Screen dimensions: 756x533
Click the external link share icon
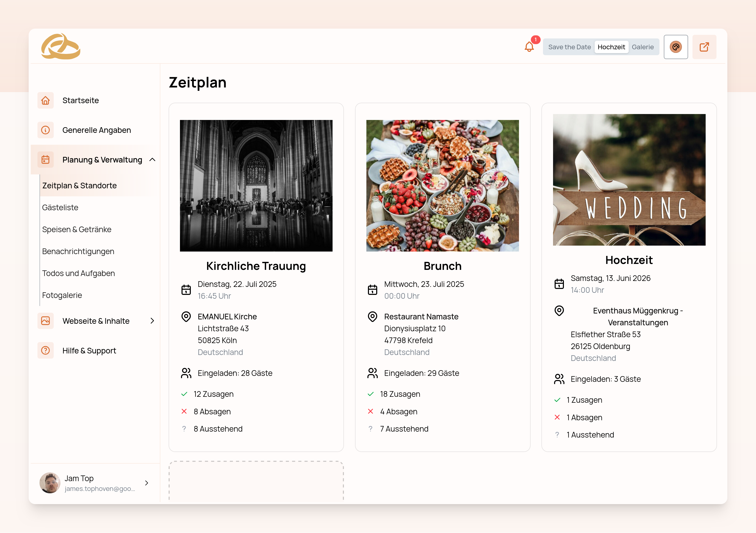pyautogui.click(x=705, y=47)
